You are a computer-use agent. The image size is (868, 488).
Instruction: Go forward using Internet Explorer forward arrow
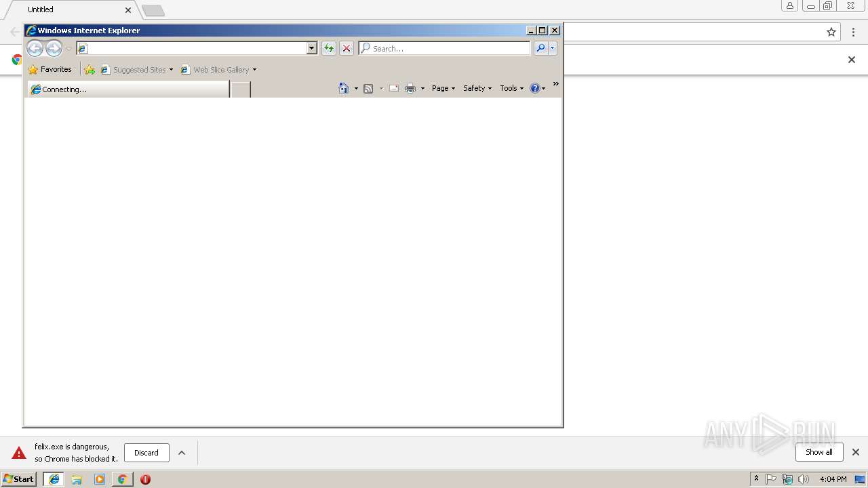click(x=54, y=48)
